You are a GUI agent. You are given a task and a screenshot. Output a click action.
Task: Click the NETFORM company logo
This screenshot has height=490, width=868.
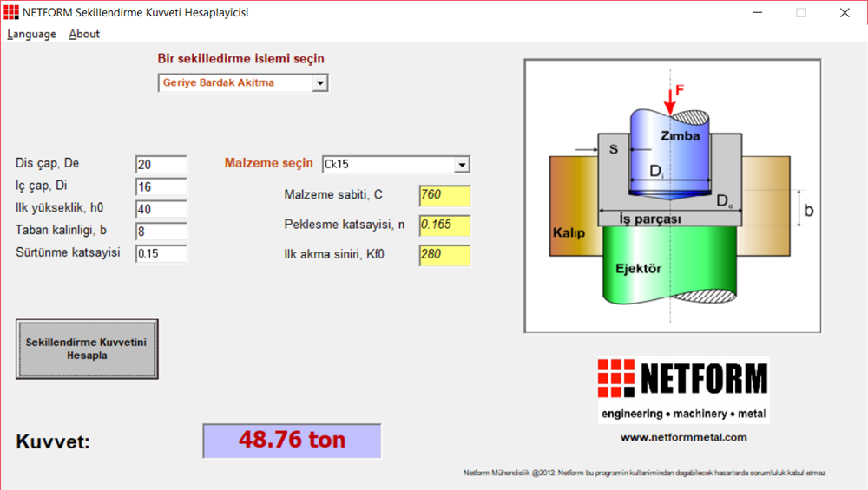pyautogui.click(x=682, y=389)
